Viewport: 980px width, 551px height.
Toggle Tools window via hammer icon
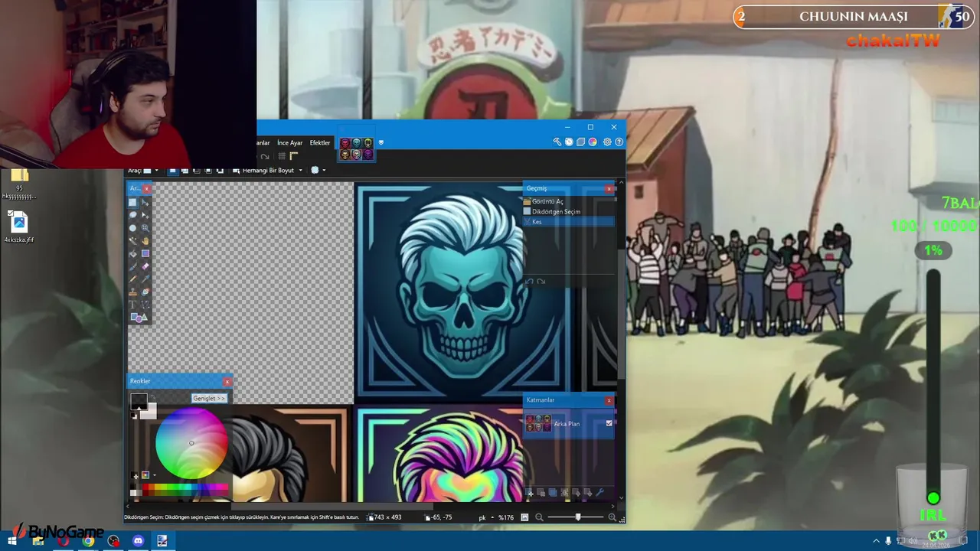tap(557, 142)
